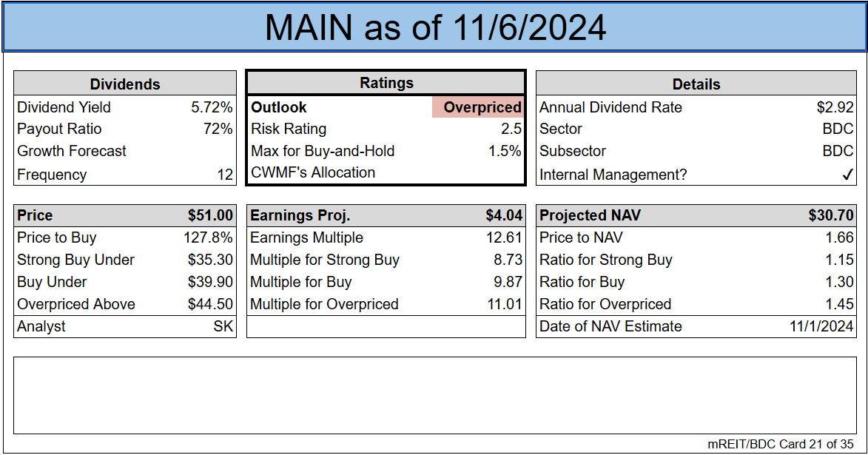This screenshot has height=455, width=868.
Task: Select the 1.45 ratio value
Action: click(x=839, y=304)
